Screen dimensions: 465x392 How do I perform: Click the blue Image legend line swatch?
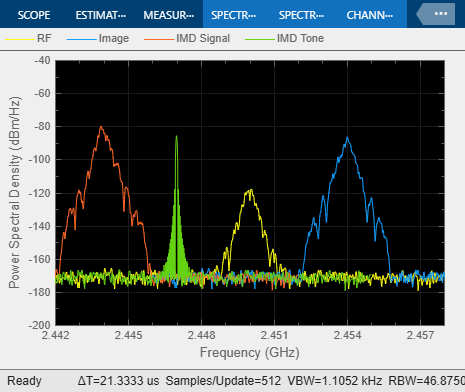tap(81, 39)
